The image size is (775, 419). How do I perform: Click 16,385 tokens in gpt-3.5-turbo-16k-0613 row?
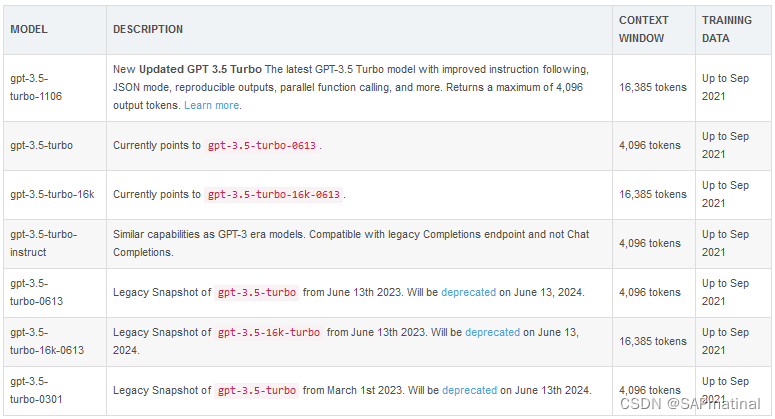653,341
